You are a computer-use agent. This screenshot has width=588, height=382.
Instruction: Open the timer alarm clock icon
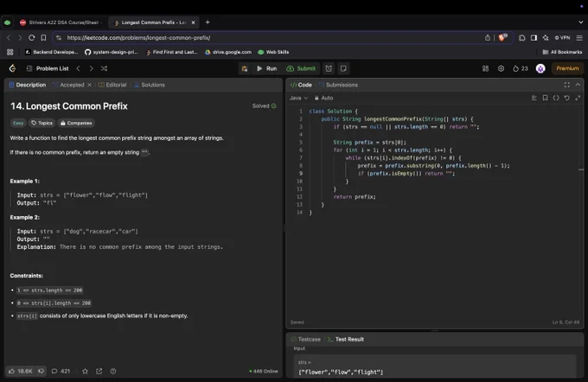[329, 68]
